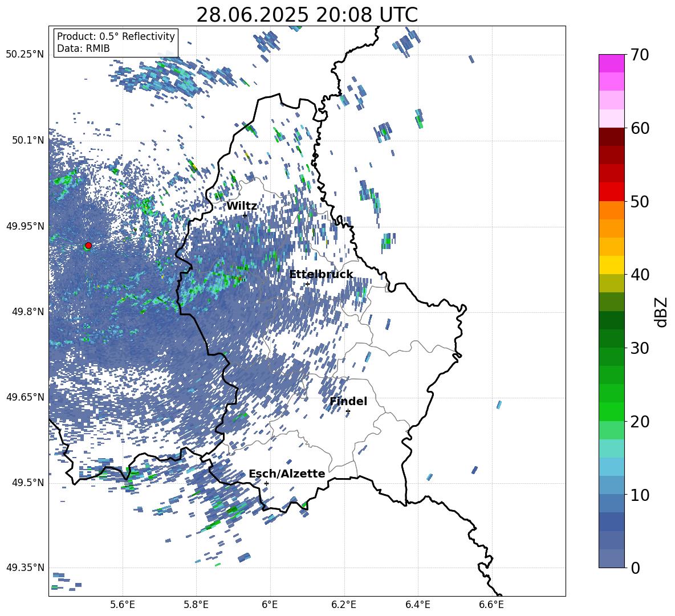Click the 30 tick on the colorbar
The width and height of the screenshot is (675, 616).
[639, 348]
